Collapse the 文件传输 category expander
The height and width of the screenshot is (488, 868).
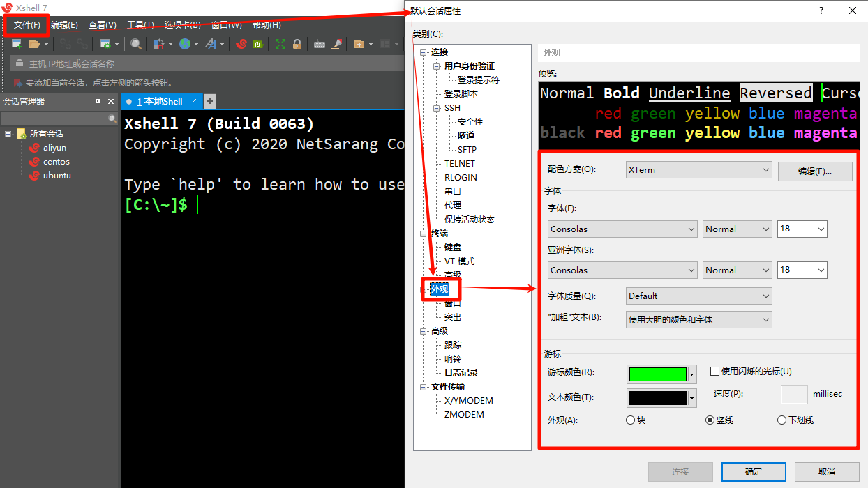click(422, 387)
